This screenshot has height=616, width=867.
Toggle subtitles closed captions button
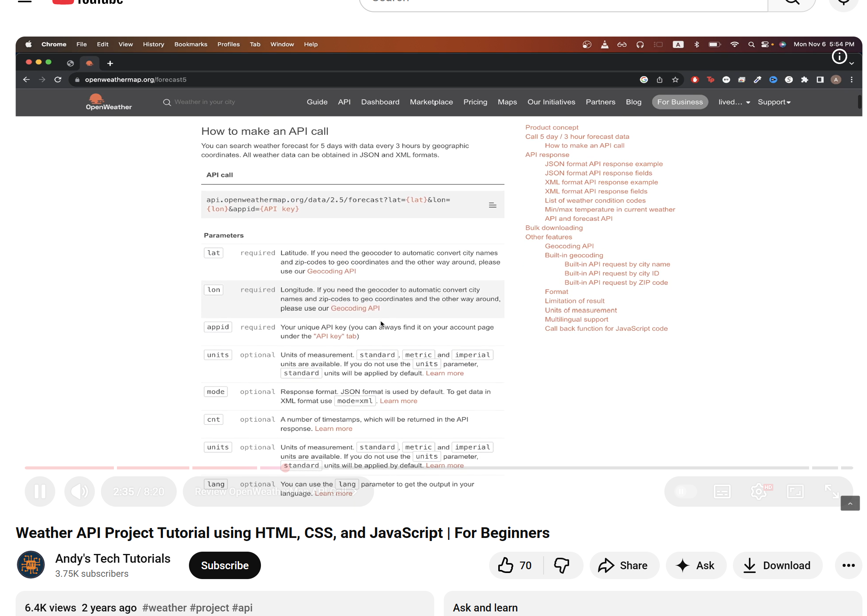pos(722,492)
